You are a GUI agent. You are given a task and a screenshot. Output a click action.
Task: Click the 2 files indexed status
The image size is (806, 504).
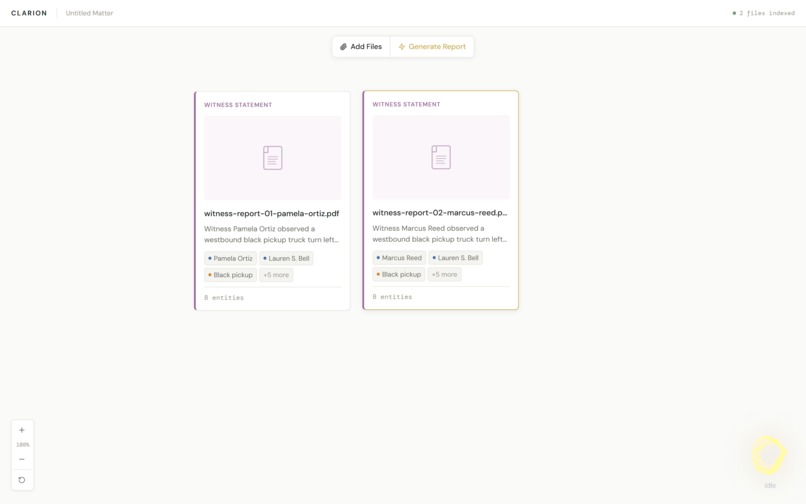(x=763, y=13)
